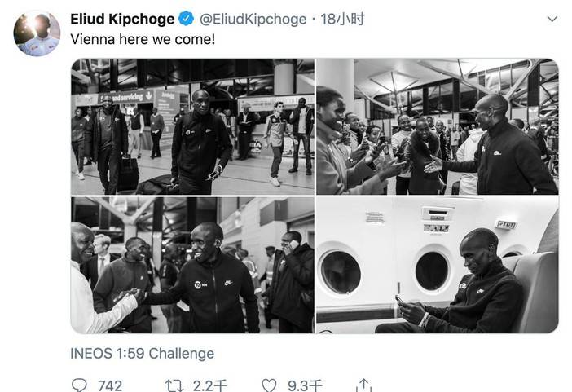The width and height of the screenshot is (572, 392).
Task: Open the Eliud Kipchoge display name
Action: click(x=122, y=19)
